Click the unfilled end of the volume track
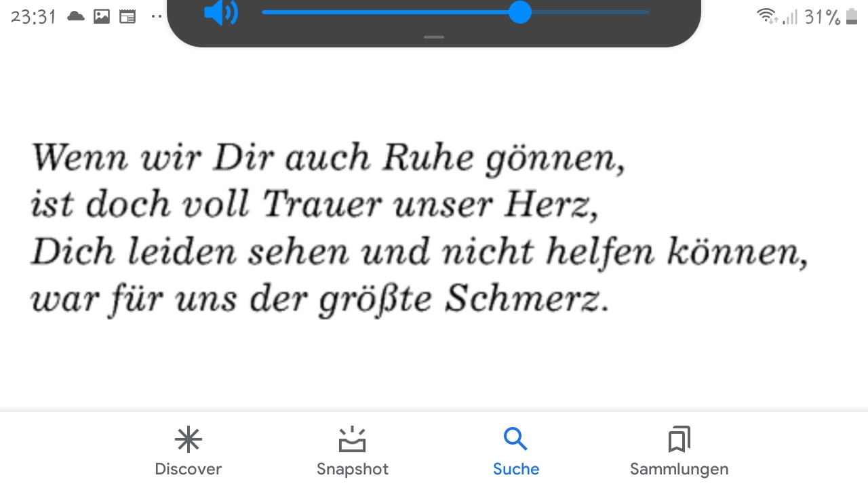 click(x=591, y=12)
